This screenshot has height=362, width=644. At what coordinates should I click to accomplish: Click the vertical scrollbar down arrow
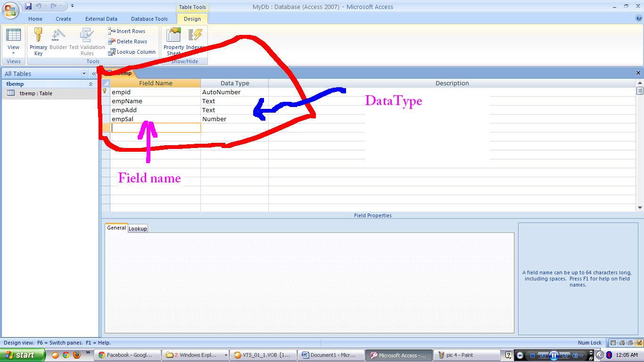click(x=639, y=206)
